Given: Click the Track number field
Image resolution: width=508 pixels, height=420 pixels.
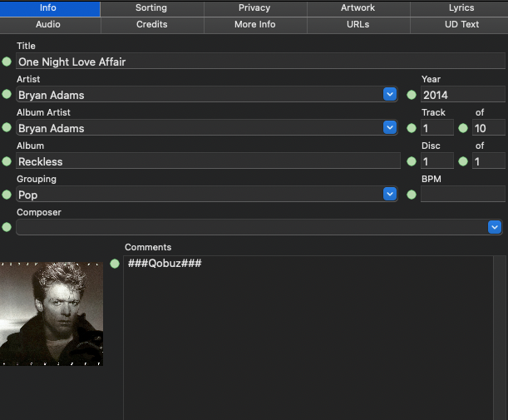Looking at the screenshot, I should coord(437,128).
